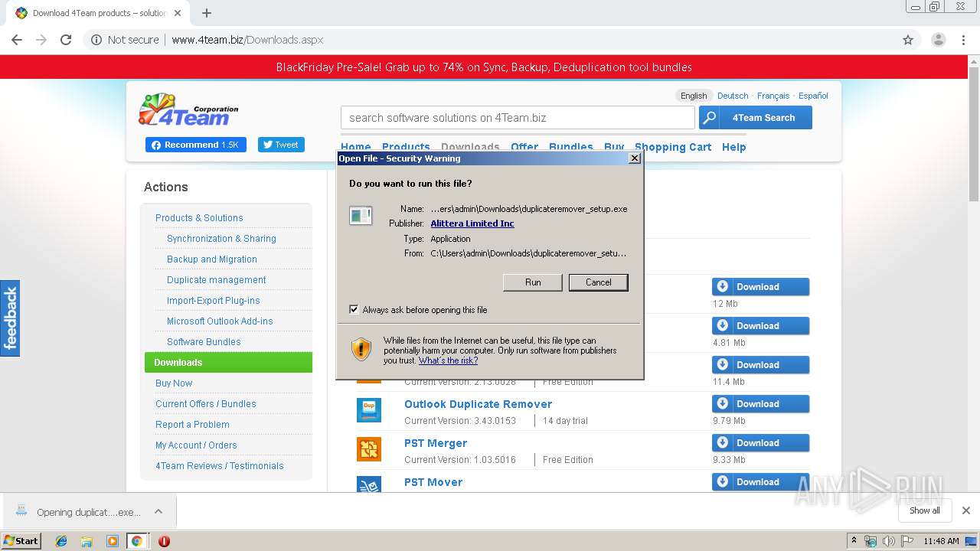Click the PST Merger product icon

pos(369,449)
